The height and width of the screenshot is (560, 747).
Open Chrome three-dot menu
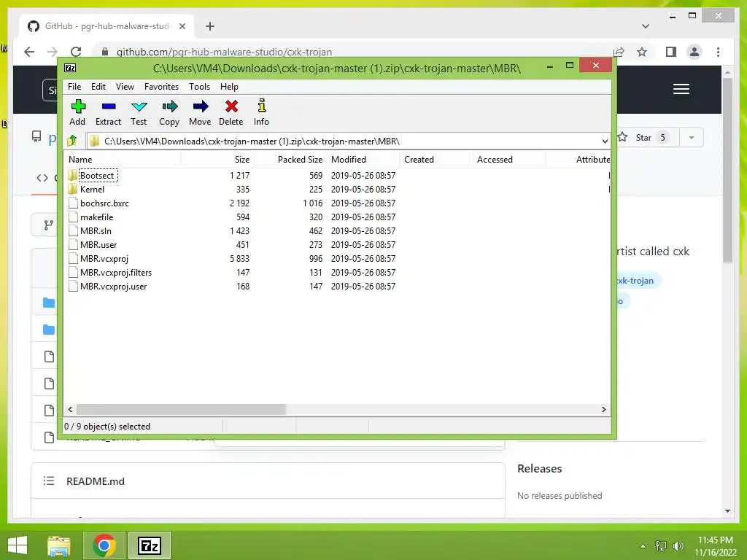(718, 52)
